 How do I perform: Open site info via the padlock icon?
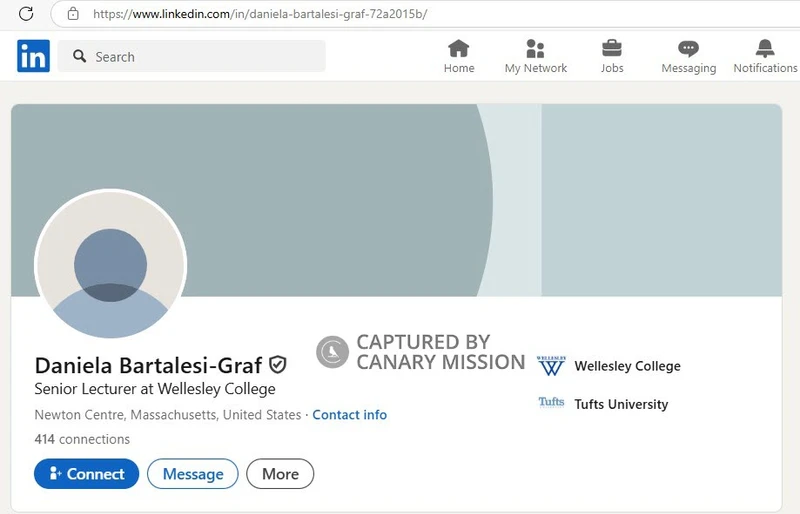point(73,14)
